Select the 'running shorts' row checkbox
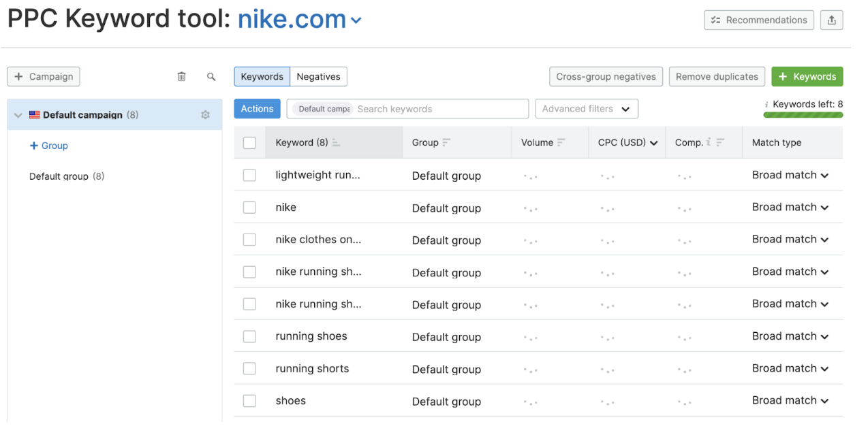868x437 pixels. (x=249, y=369)
